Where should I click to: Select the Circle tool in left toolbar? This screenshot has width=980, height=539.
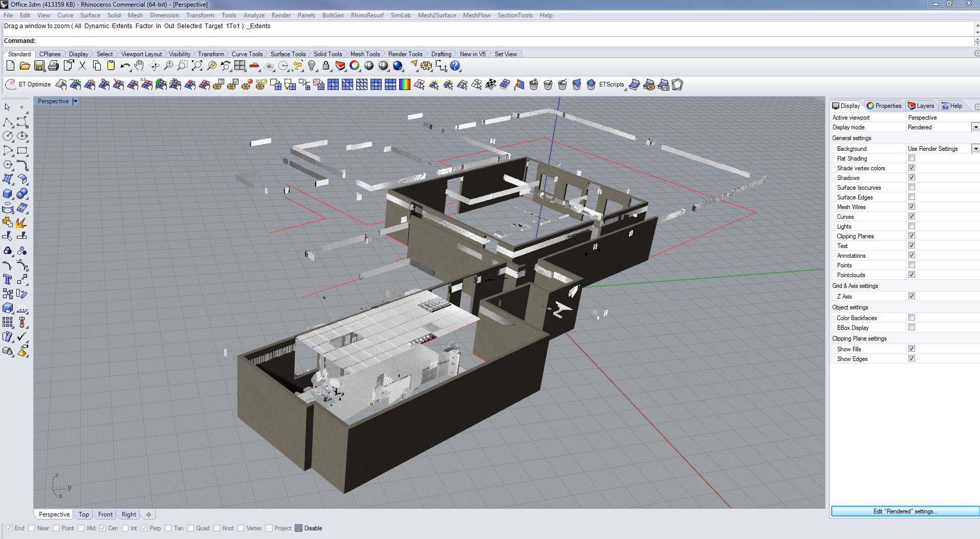[8, 136]
